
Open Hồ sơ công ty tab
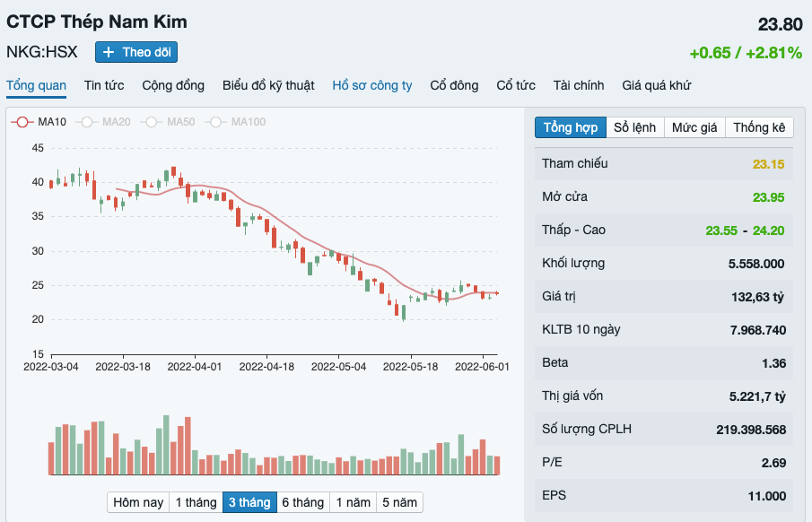pos(371,85)
